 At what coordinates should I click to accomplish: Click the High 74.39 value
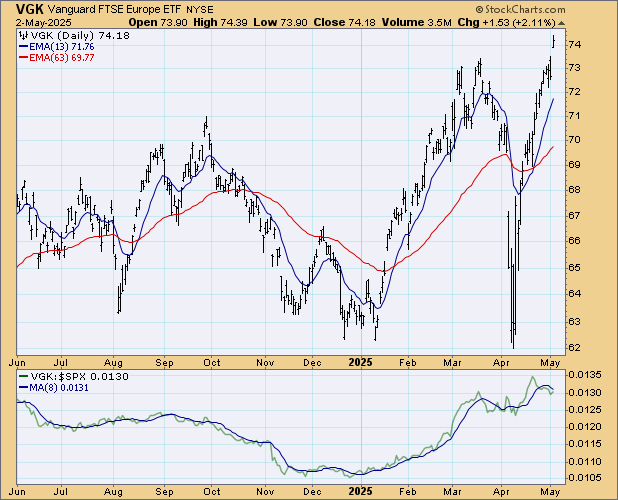[x=220, y=22]
